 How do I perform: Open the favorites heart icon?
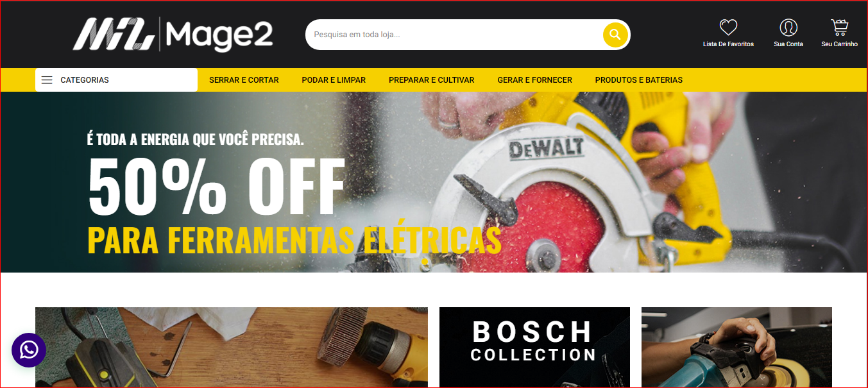pyautogui.click(x=728, y=27)
